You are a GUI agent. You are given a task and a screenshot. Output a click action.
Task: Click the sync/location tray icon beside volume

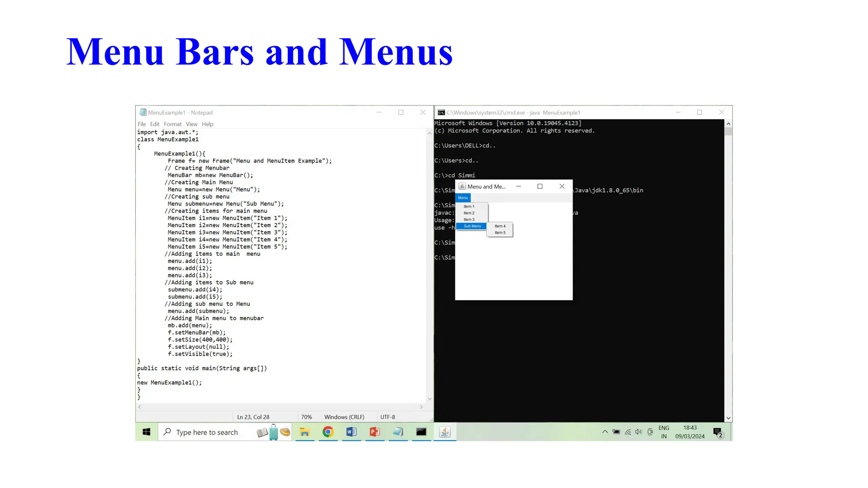(x=650, y=432)
